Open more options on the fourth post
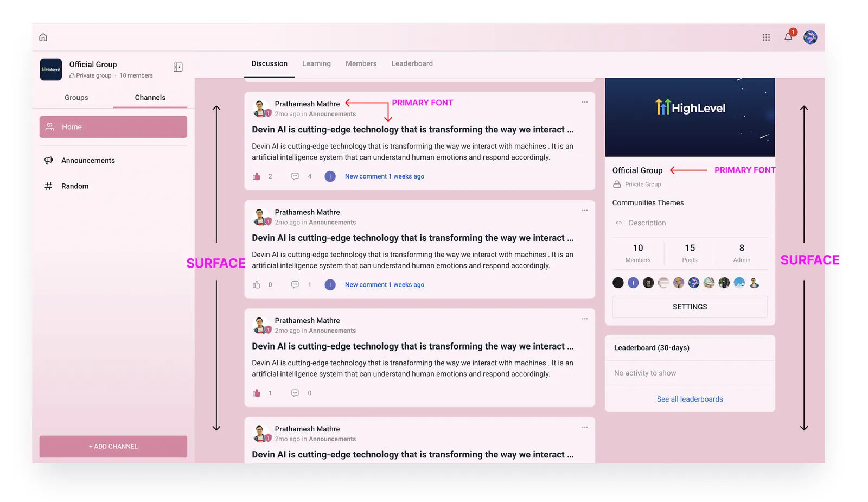 coord(585,427)
